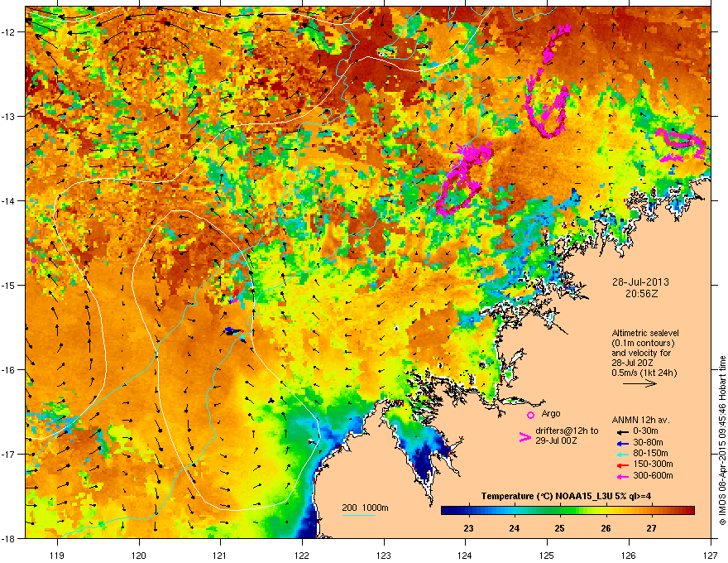Click the longitude axis label 125

click(x=547, y=555)
